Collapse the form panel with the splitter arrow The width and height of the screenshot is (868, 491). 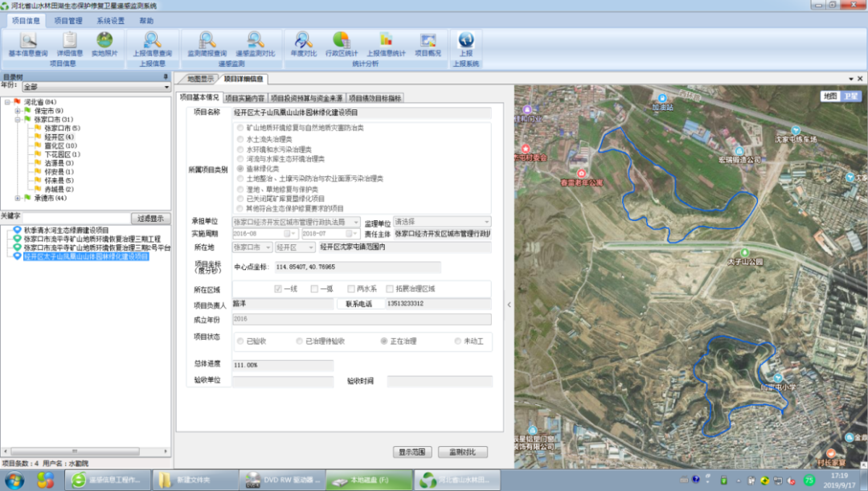point(509,305)
